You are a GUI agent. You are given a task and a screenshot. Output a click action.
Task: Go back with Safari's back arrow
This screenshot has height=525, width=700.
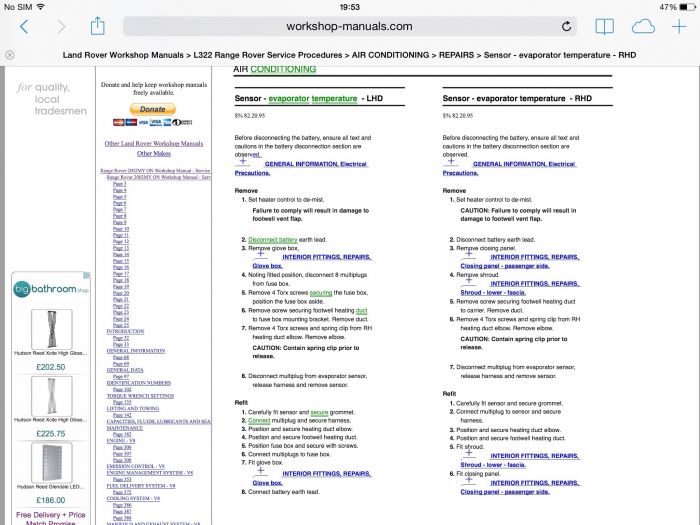click(x=24, y=27)
